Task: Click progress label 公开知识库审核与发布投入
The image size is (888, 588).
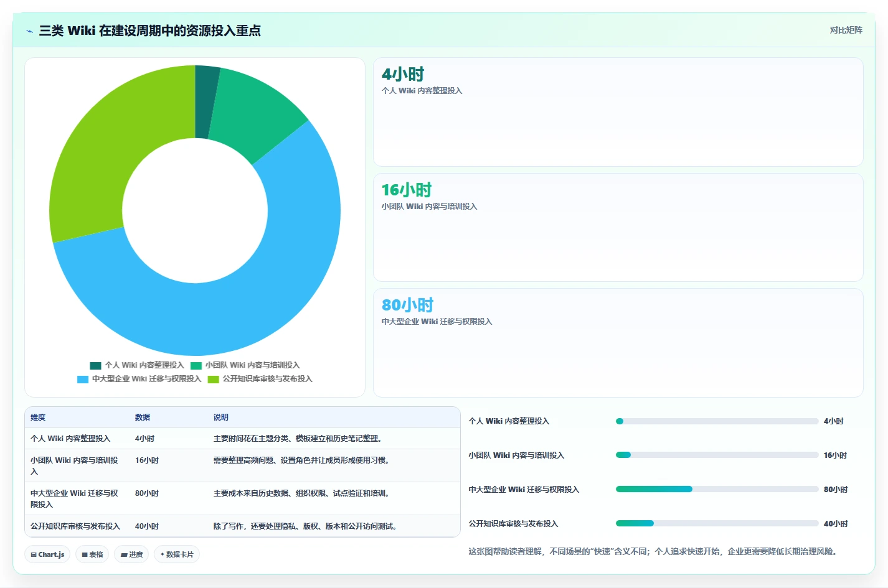Action: pyautogui.click(x=513, y=524)
